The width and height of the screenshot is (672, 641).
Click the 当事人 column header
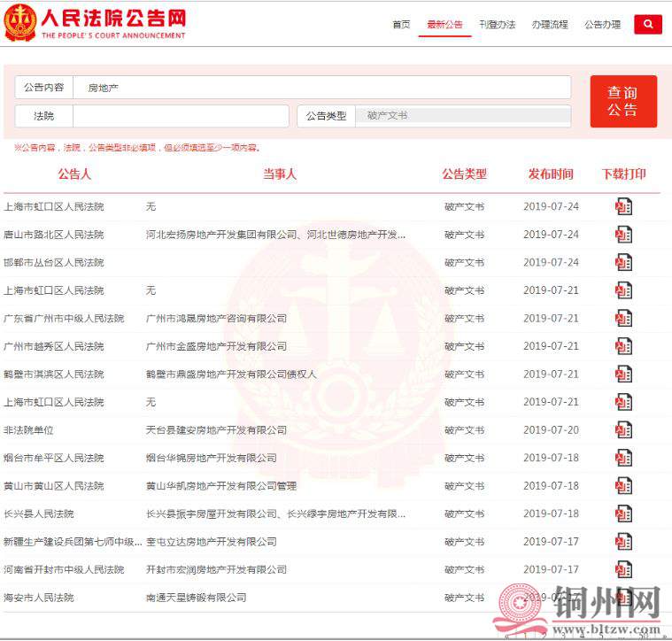[x=280, y=174]
